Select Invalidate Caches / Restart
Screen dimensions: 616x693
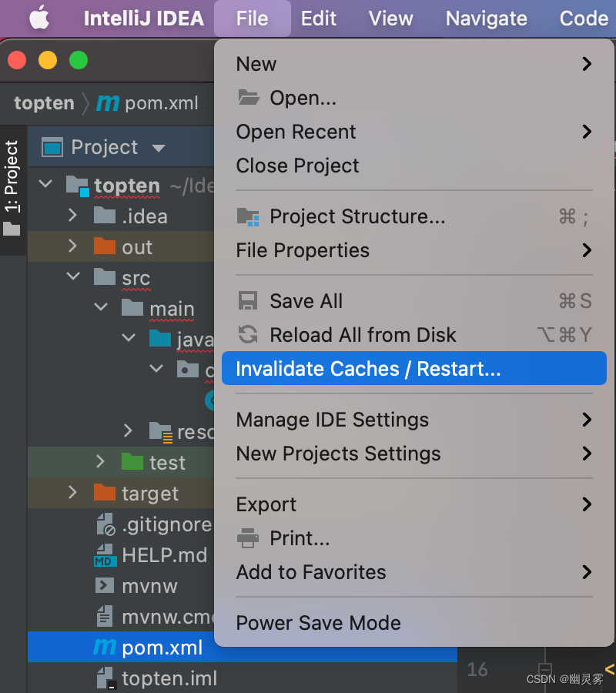(x=368, y=369)
